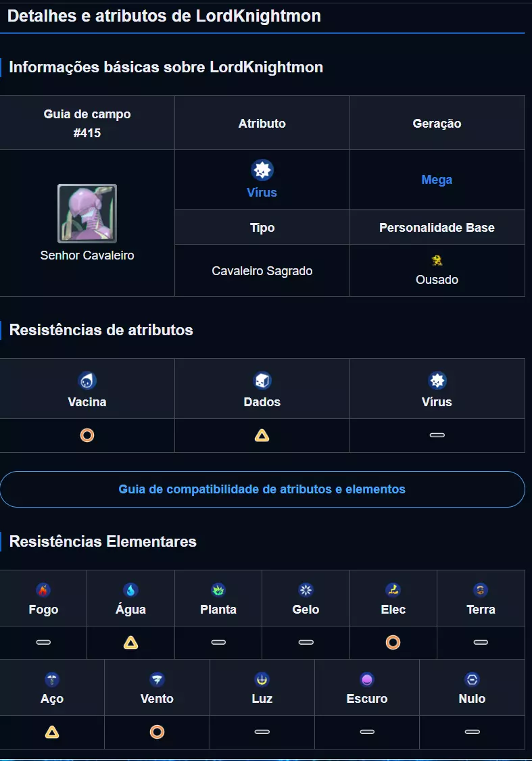Open Guia de compatibilidade de atributos button

click(x=262, y=489)
